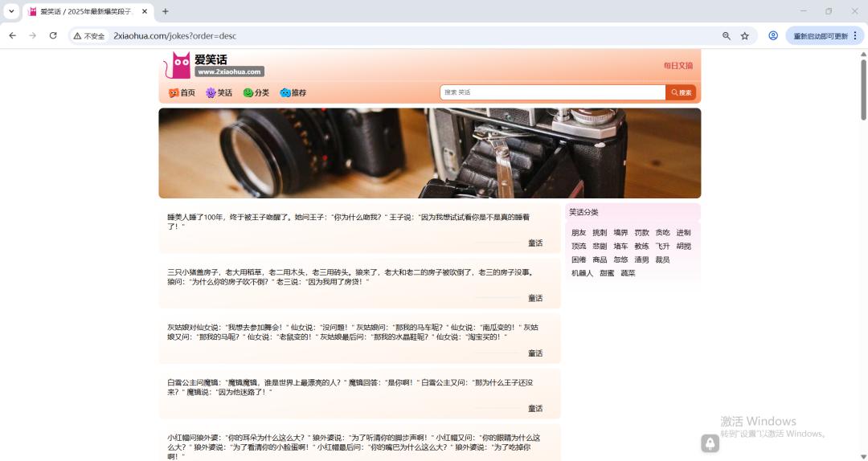Select the 忽悠 joke category
The image size is (868, 461).
pyautogui.click(x=620, y=259)
